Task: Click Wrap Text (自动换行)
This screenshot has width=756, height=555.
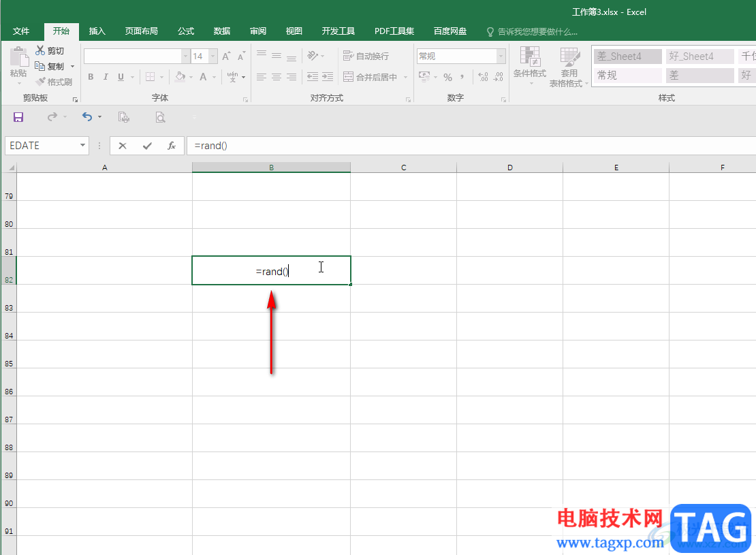Action: point(366,56)
